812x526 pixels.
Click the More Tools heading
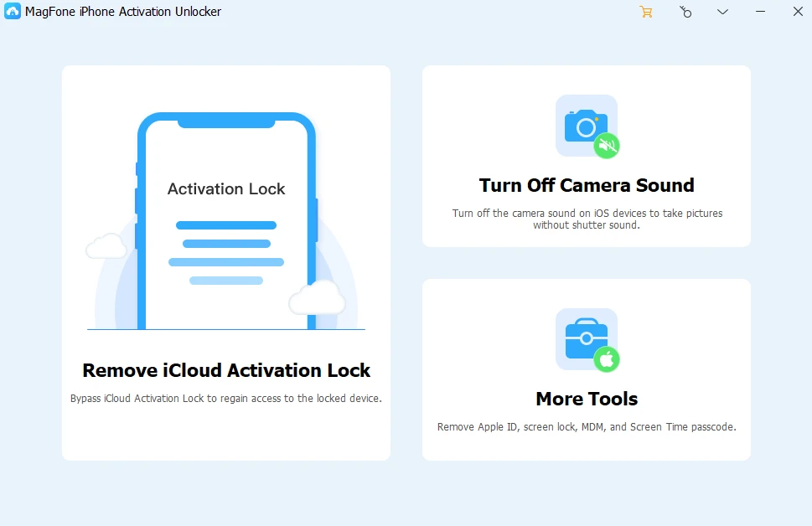585,399
